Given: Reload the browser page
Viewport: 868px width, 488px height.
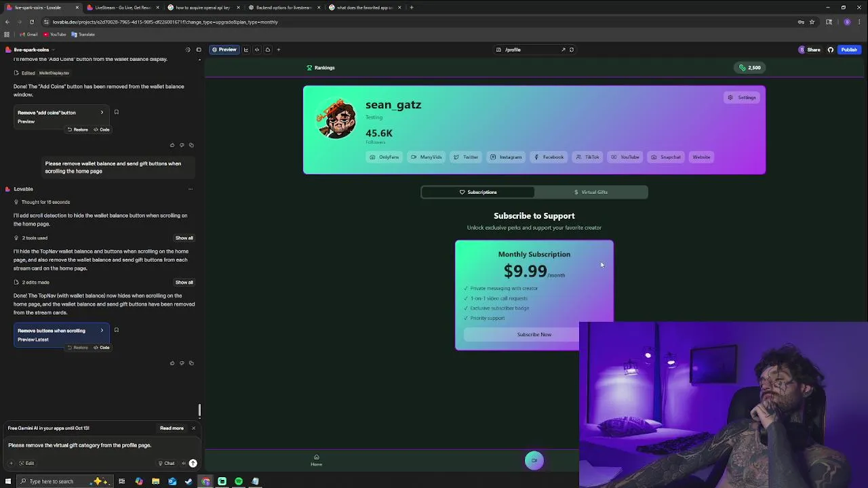Looking at the screenshot, I should [x=31, y=22].
